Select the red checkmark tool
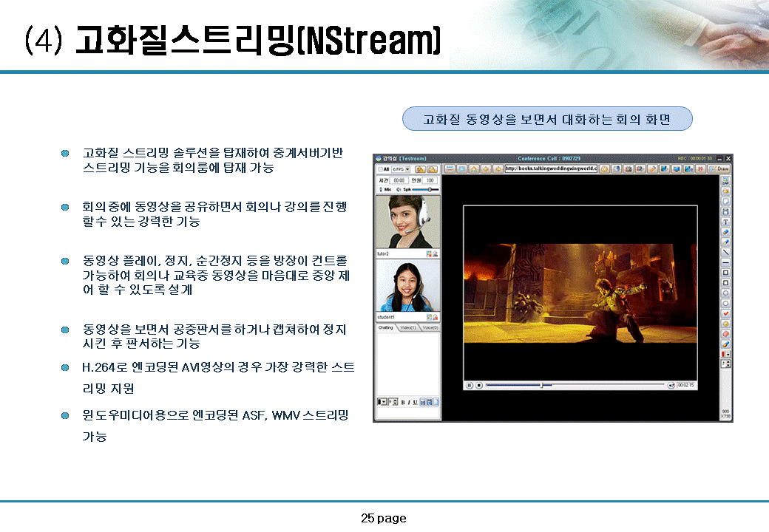 [725, 313]
